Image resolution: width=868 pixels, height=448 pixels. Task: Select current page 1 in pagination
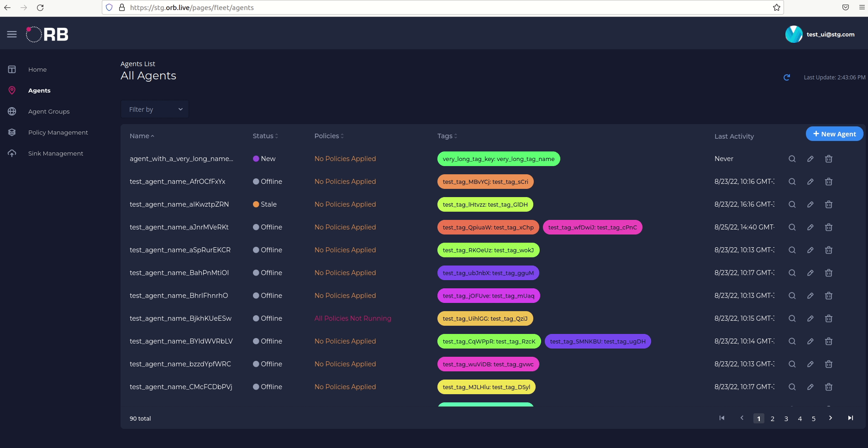(759, 418)
